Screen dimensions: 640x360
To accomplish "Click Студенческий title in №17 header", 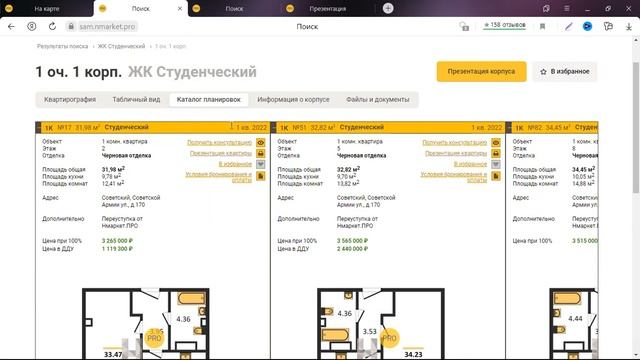I will 127,127.
